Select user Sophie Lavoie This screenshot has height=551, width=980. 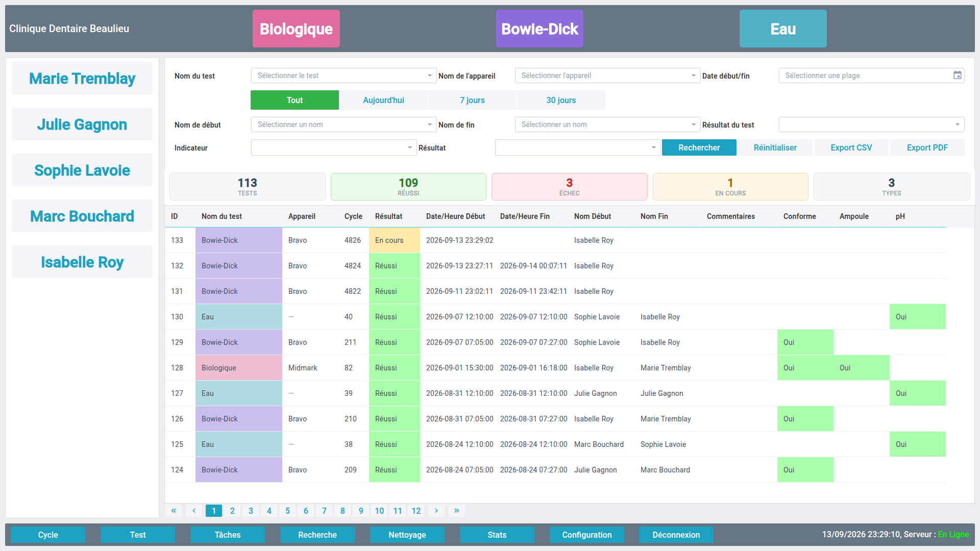pos(82,170)
